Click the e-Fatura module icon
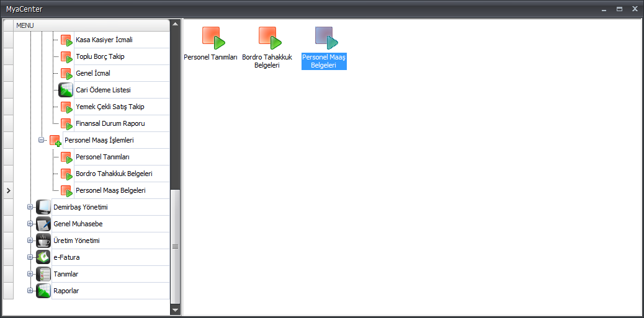644x318 pixels. [x=43, y=257]
